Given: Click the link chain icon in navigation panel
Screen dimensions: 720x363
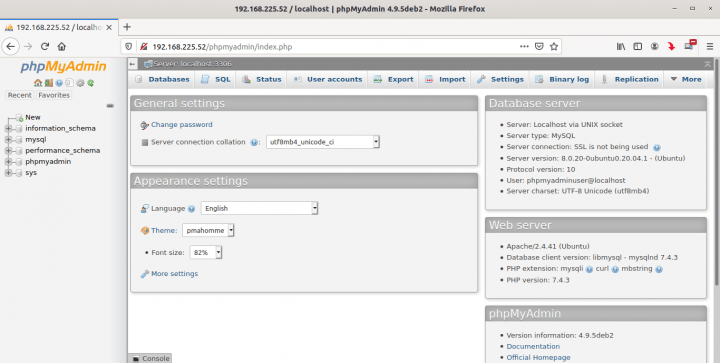Looking at the screenshot, I should pos(110,106).
